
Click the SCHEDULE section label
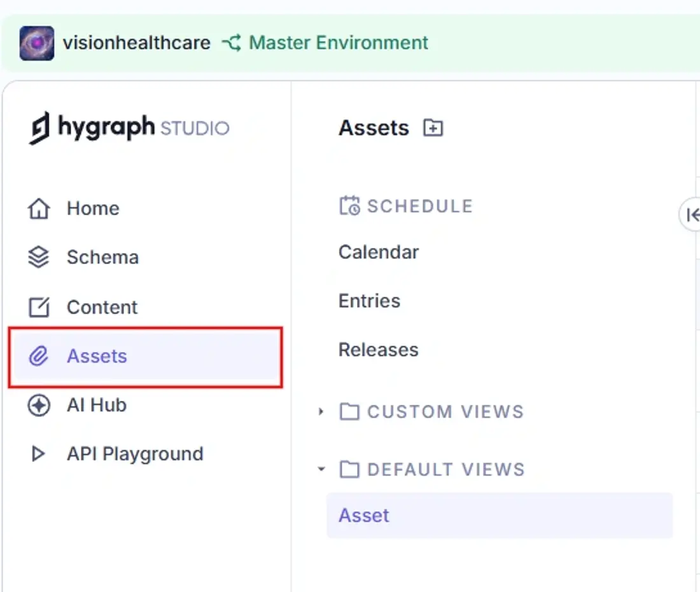point(420,206)
